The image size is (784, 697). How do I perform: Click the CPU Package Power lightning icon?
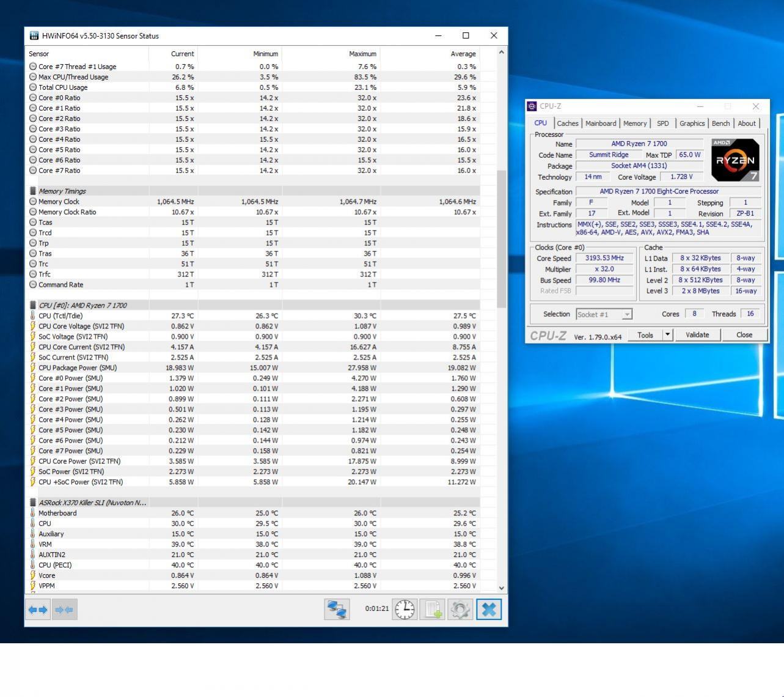33,368
